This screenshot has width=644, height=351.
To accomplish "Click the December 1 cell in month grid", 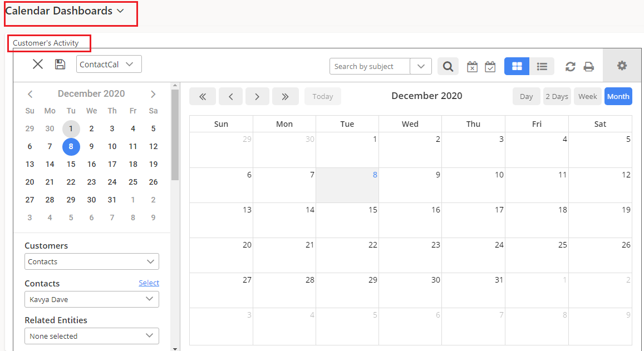I will click(347, 150).
